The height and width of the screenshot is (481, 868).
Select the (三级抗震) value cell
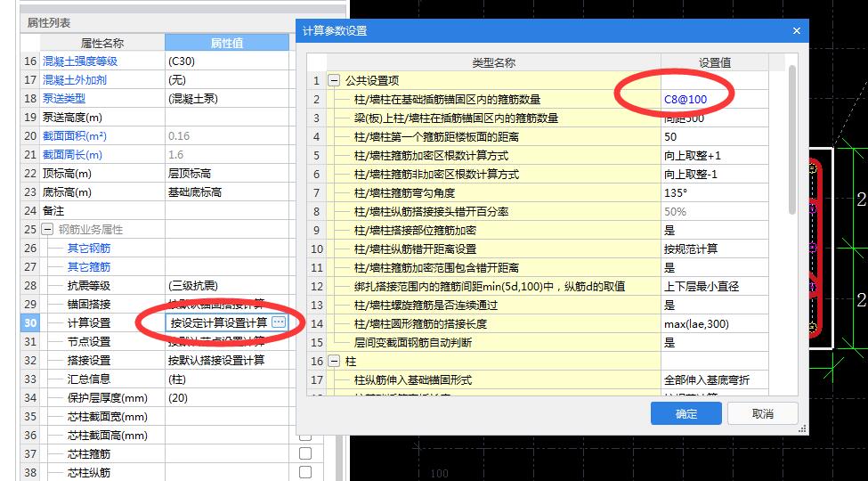click(227, 285)
